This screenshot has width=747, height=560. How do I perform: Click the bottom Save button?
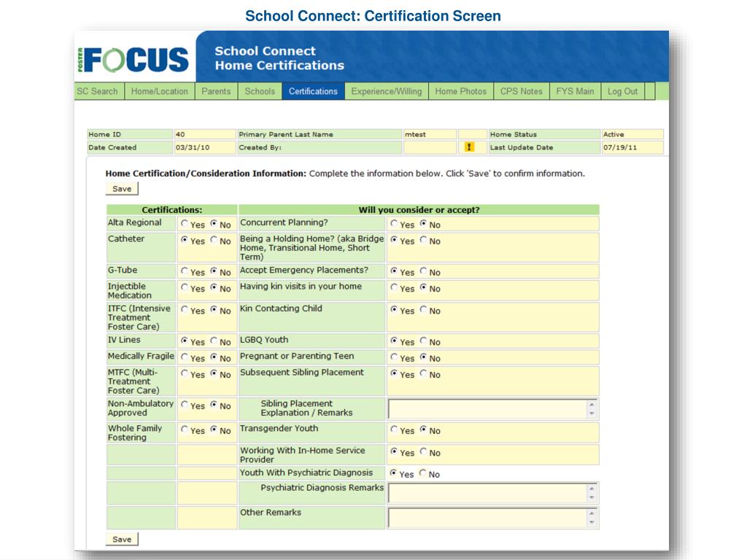tap(122, 539)
